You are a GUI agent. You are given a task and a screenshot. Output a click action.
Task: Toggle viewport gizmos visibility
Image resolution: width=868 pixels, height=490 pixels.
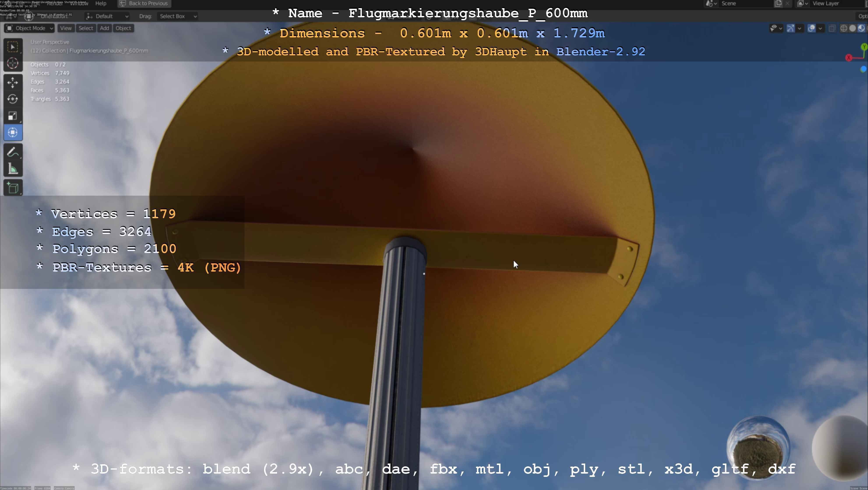click(790, 28)
